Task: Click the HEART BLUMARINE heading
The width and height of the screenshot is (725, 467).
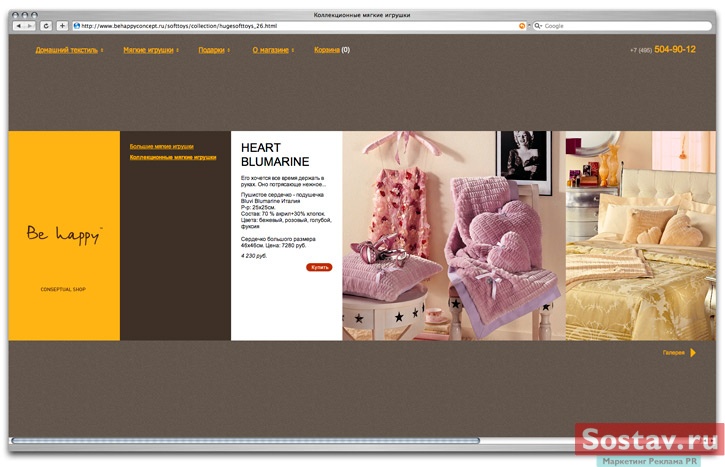Action: [275, 154]
